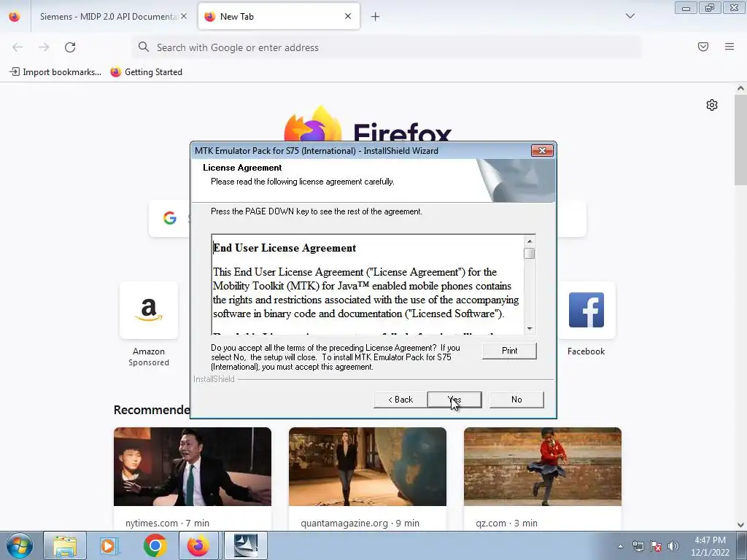This screenshot has height=560, width=747.
Task: Open Action Center flag tray icon
Action: click(x=656, y=546)
